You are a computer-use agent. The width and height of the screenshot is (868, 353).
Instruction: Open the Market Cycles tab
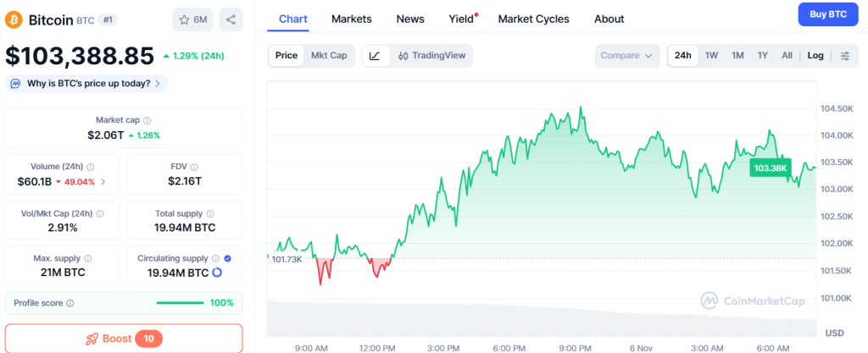(533, 19)
